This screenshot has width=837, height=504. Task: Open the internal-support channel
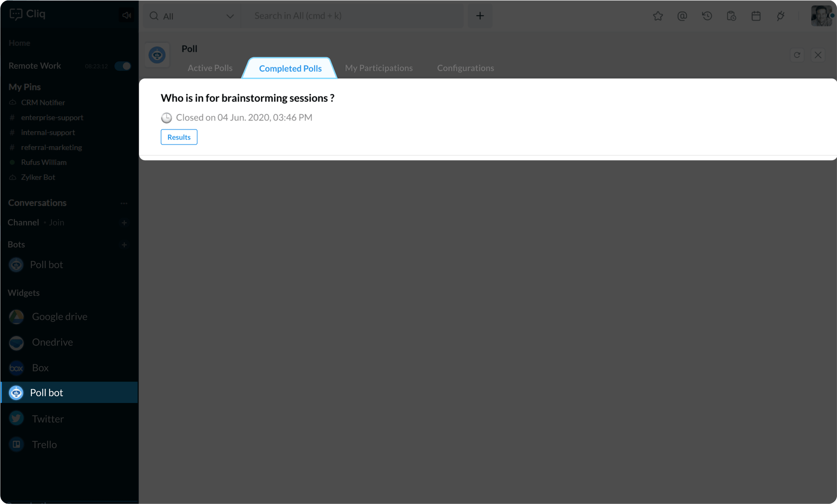point(48,132)
